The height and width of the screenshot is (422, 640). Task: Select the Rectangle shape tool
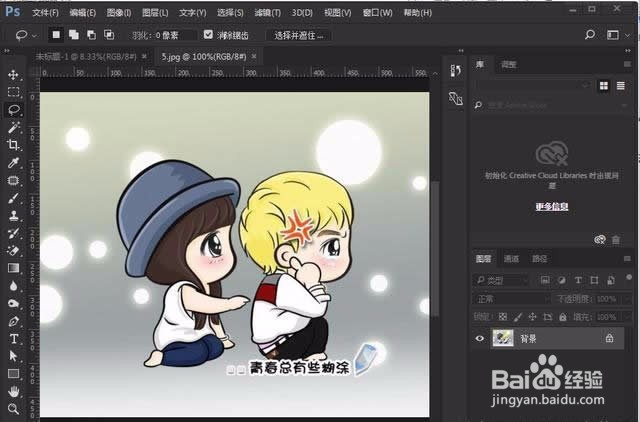[x=13, y=374]
